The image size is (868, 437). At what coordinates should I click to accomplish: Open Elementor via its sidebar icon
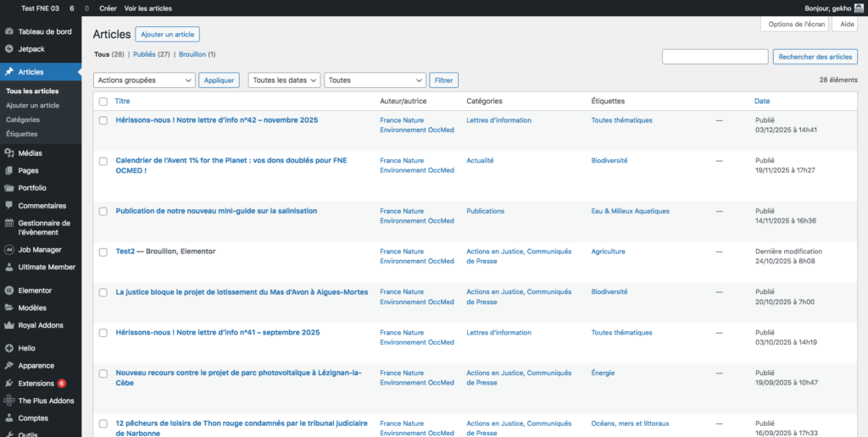(x=8, y=290)
